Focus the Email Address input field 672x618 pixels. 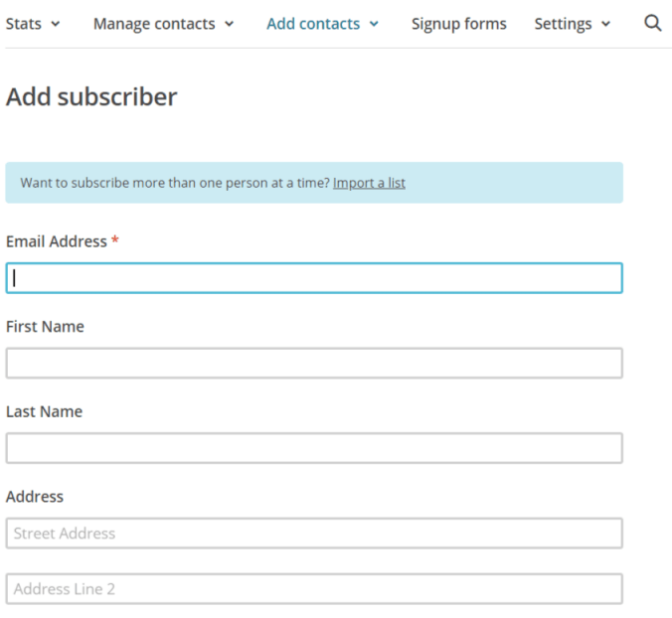point(314,278)
